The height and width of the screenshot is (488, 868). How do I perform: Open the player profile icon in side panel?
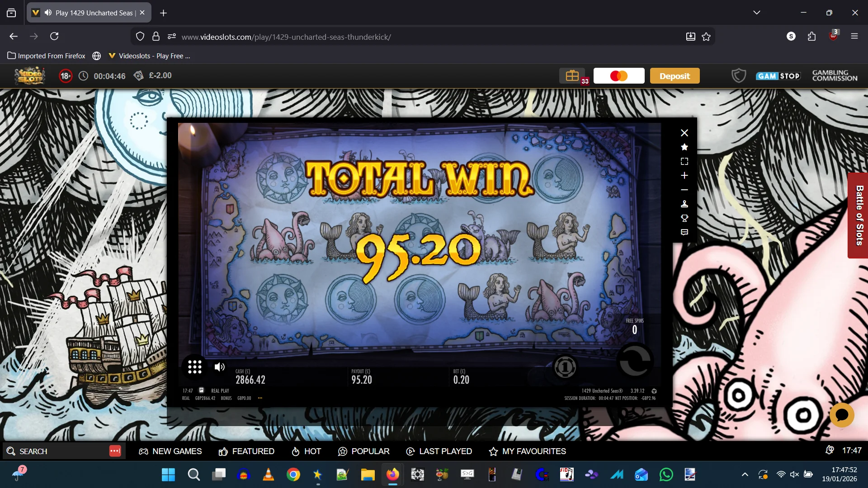click(684, 204)
